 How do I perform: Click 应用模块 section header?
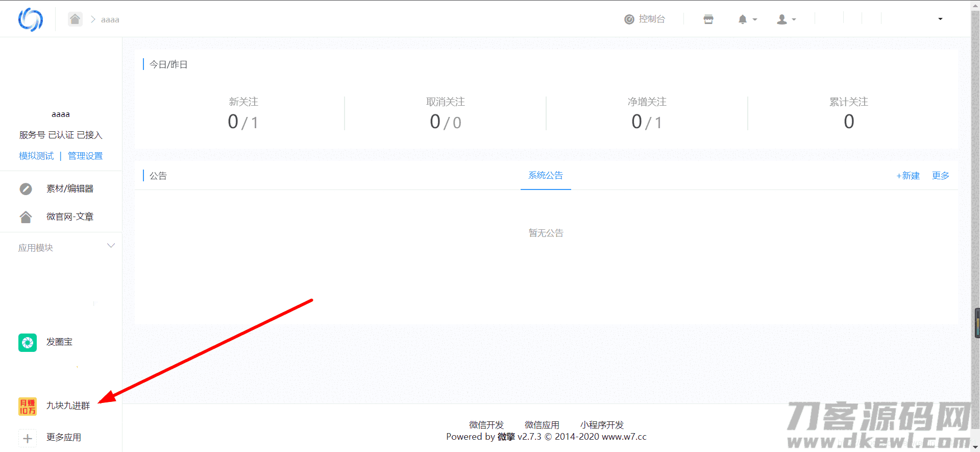pyautogui.click(x=36, y=248)
